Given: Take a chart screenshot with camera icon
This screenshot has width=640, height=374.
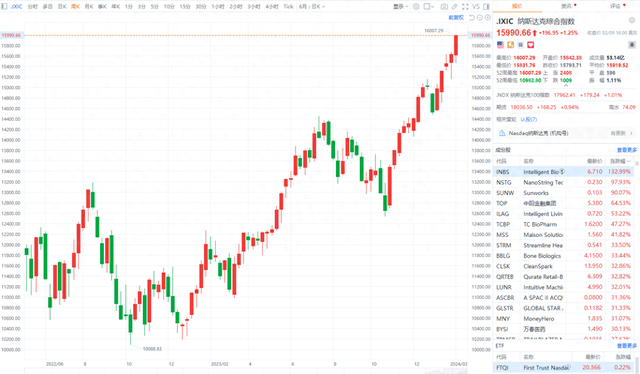Looking at the screenshot, I should [x=444, y=7].
